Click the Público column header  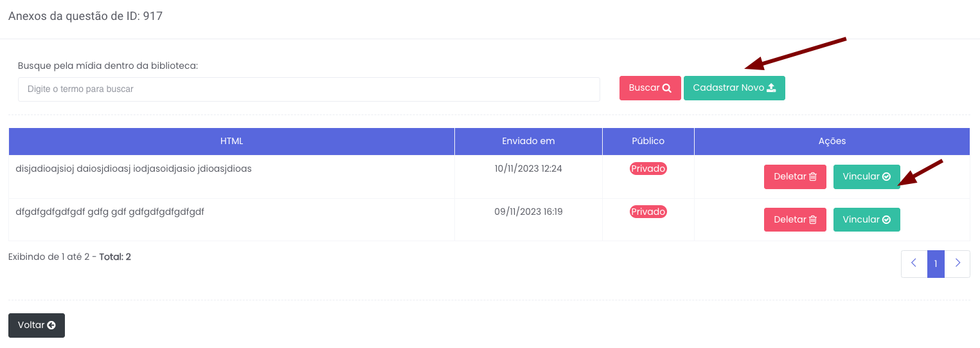click(x=648, y=141)
